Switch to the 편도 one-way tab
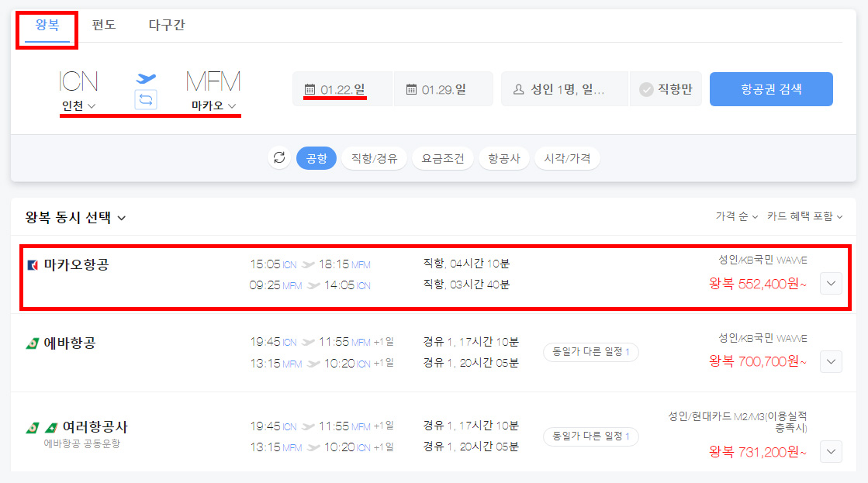The width and height of the screenshot is (868, 483). [x=104, y=25]
